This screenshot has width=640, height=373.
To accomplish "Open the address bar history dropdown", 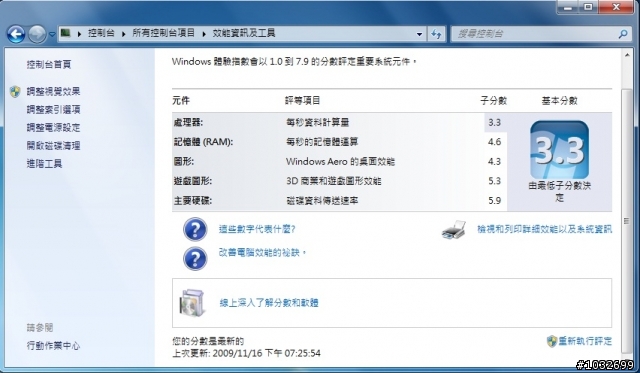I will click(419, 34).
